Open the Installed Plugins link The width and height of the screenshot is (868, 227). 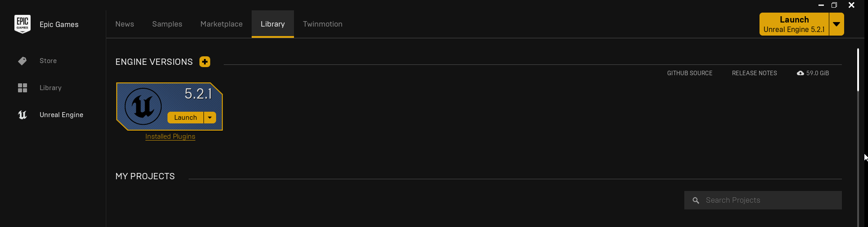pyautogui.click(x=170, y=136)
